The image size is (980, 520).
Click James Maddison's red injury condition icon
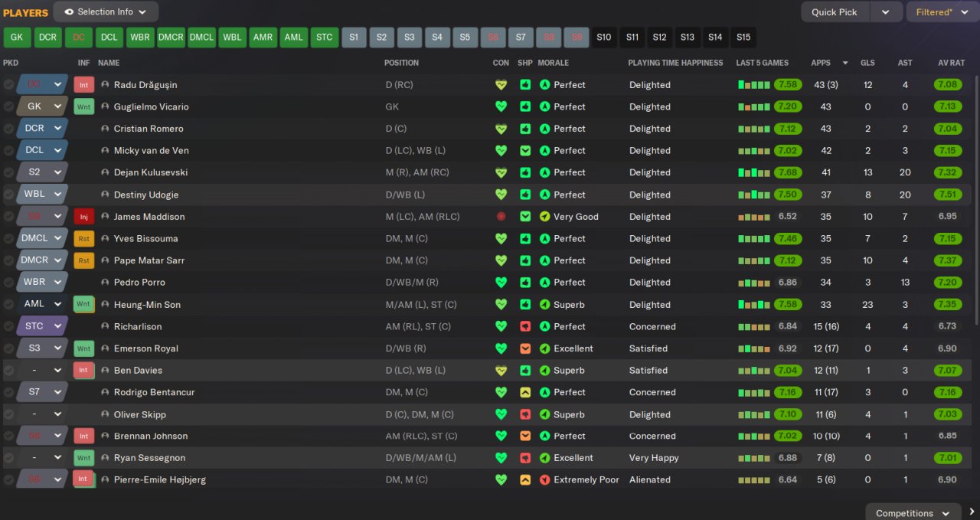click(501, 217)
